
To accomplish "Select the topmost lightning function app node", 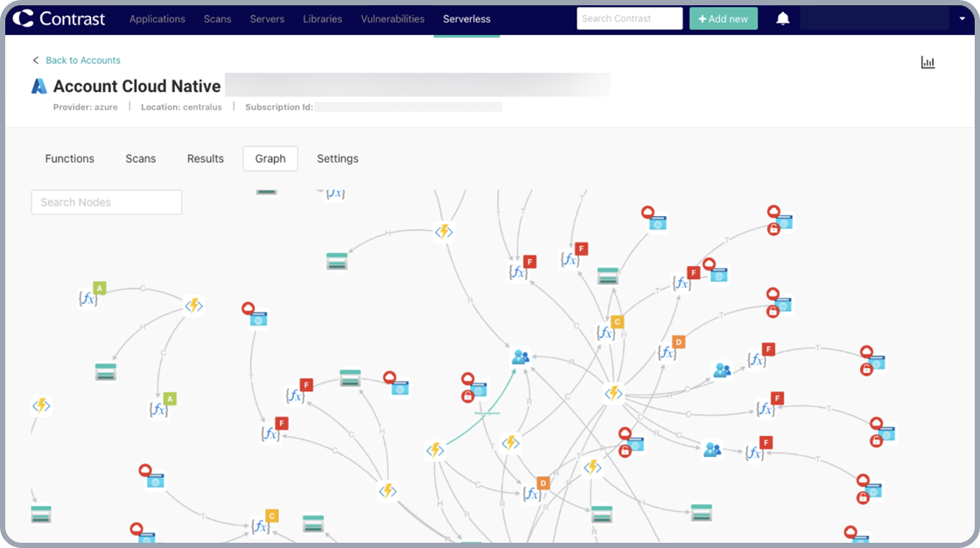I will pyautogui.click(x=444, y=232).
